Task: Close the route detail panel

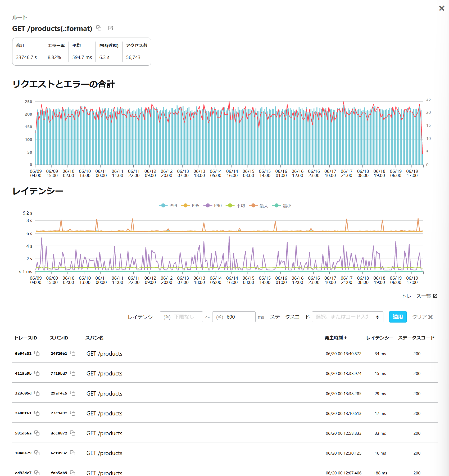Action: 442,8
